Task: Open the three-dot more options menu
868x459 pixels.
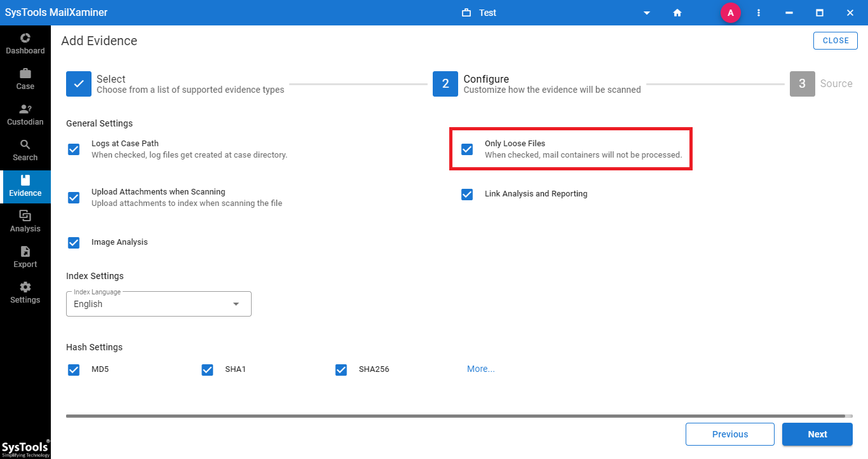Action: click(x=759, y=13)
